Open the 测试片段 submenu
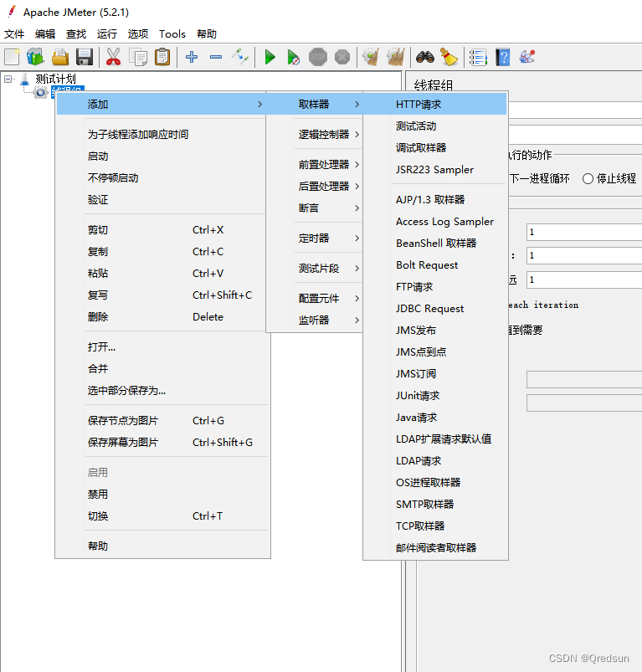The width and height of the screenshot is (642, 672). [x=315, y=269]
